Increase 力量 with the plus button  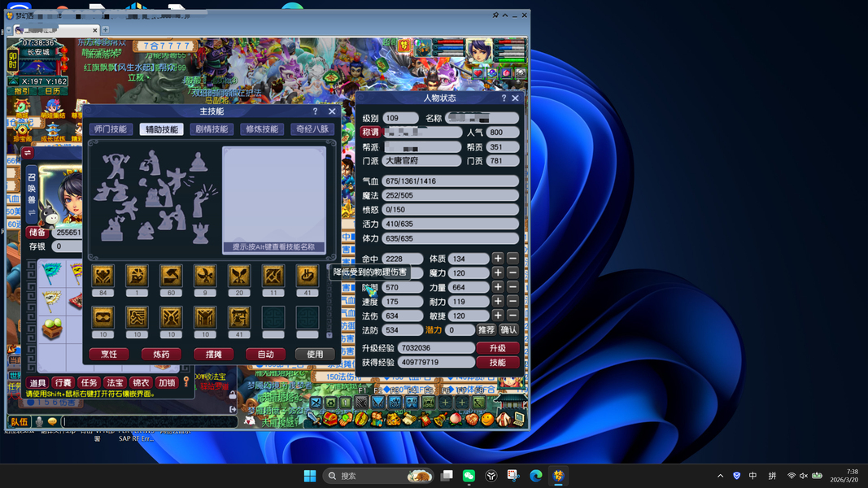coord(498,287)
